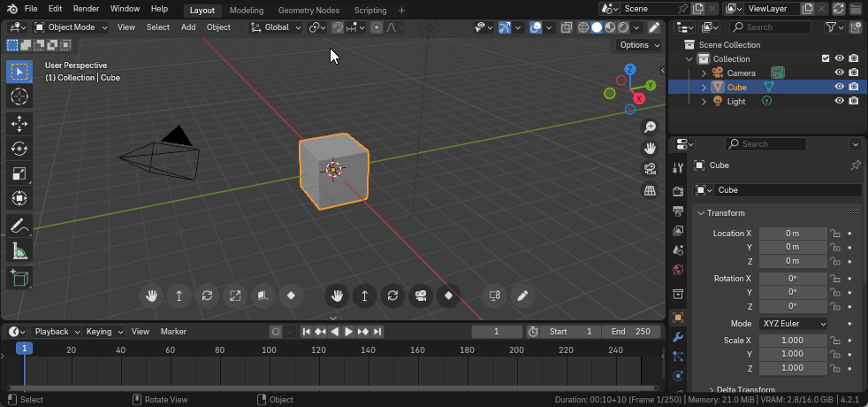Open the Render menu
Screen dimensions: 868x407
pyautogui.click(x=86, y=9)
